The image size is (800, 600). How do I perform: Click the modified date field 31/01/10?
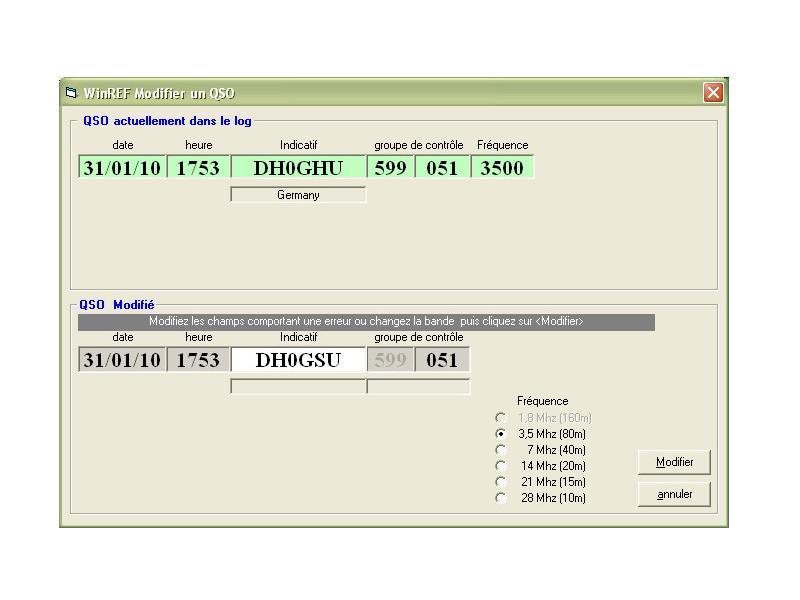pos(122,360)
